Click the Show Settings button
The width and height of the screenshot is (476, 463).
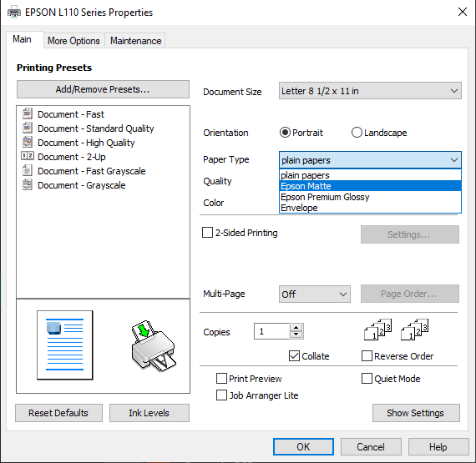(x=416, y=413)
